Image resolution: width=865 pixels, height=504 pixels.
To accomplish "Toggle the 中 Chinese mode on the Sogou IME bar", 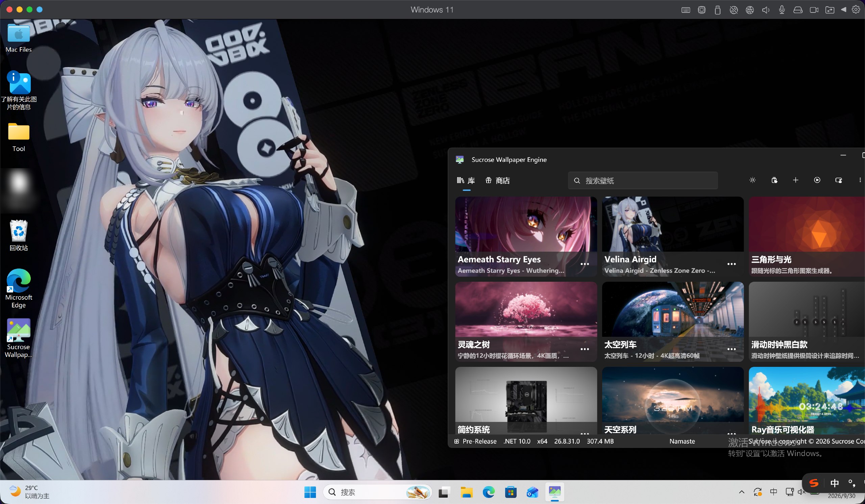I will 835,483.
